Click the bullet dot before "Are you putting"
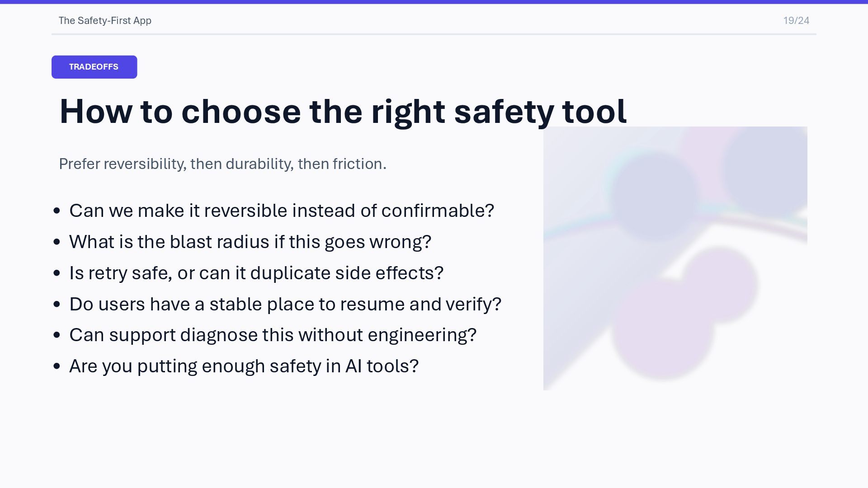Viewport: 868px width, 488px height. [x=57, y=366]
